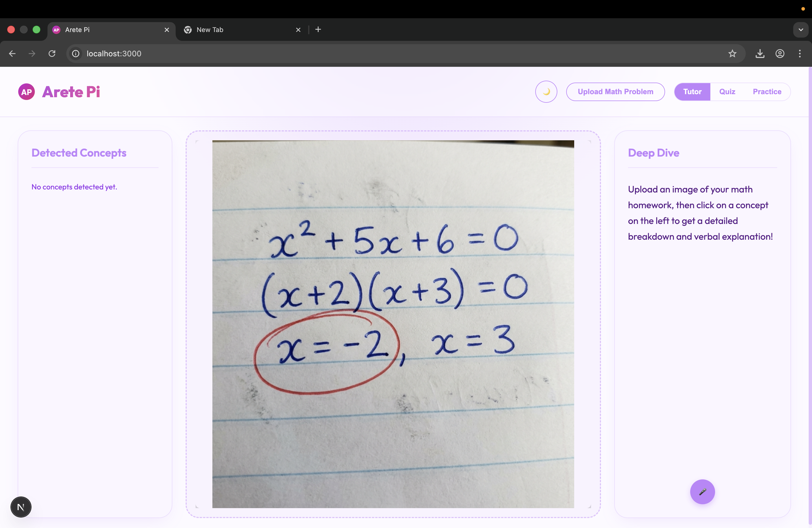812x528 pixels.
Task: Click the uploaded handwritten equation image
Action: (393, 324)
